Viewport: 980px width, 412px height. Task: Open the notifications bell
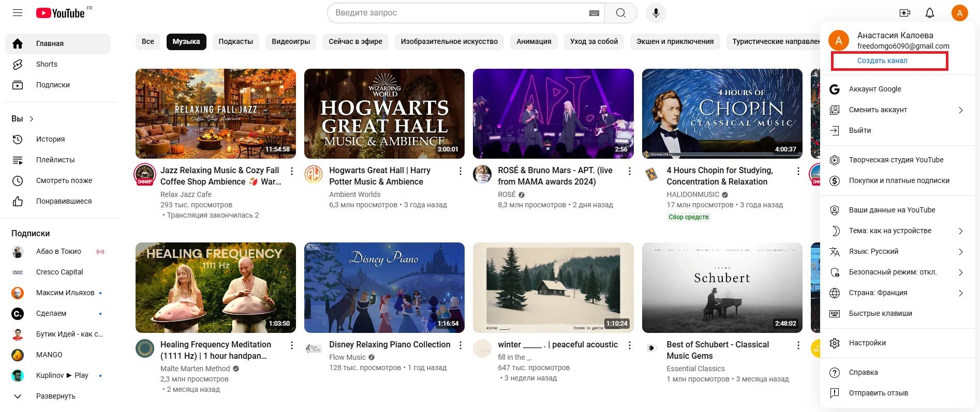tap(929, 13)
